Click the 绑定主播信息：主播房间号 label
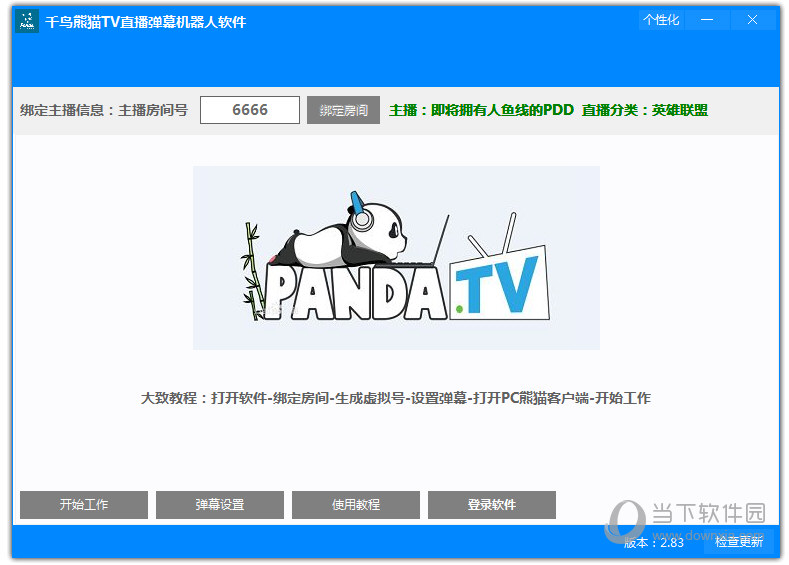 coord(104,110)
